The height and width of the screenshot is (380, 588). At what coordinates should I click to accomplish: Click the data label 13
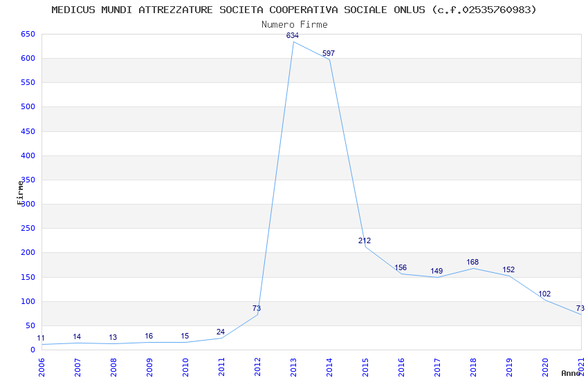(113, 337)
